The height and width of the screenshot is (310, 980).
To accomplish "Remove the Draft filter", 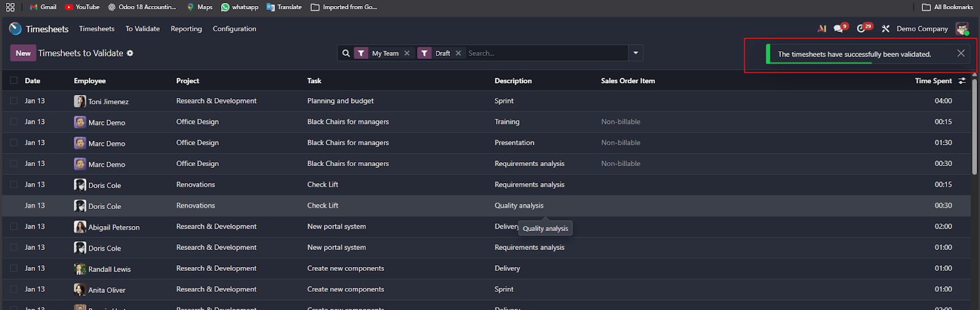I will click(458, 53).
